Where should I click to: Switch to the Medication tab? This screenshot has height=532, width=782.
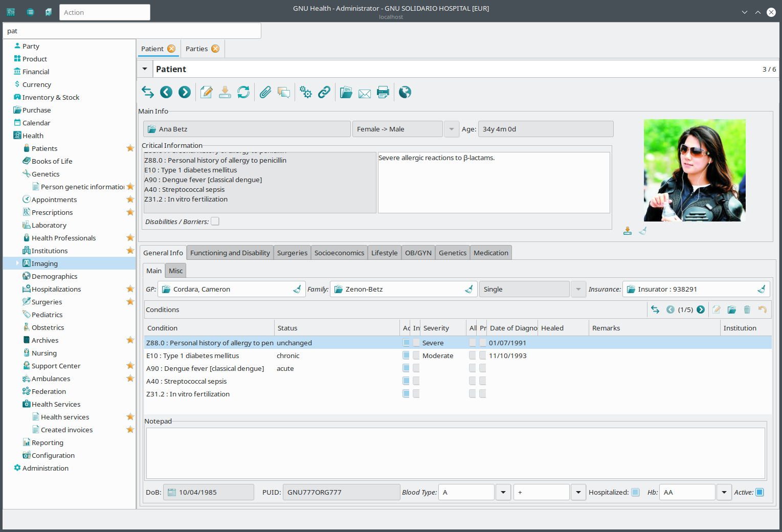point(490,253)
